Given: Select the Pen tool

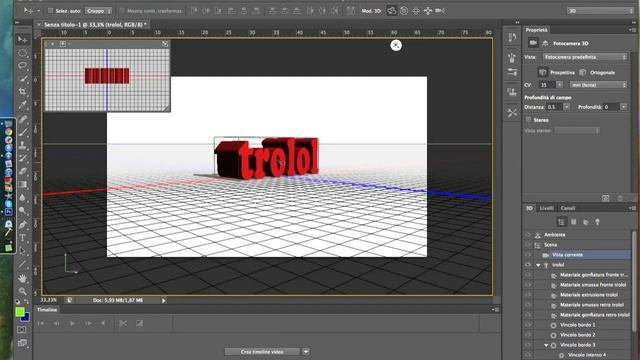Looking at the screenshot, I should [22, 224].
